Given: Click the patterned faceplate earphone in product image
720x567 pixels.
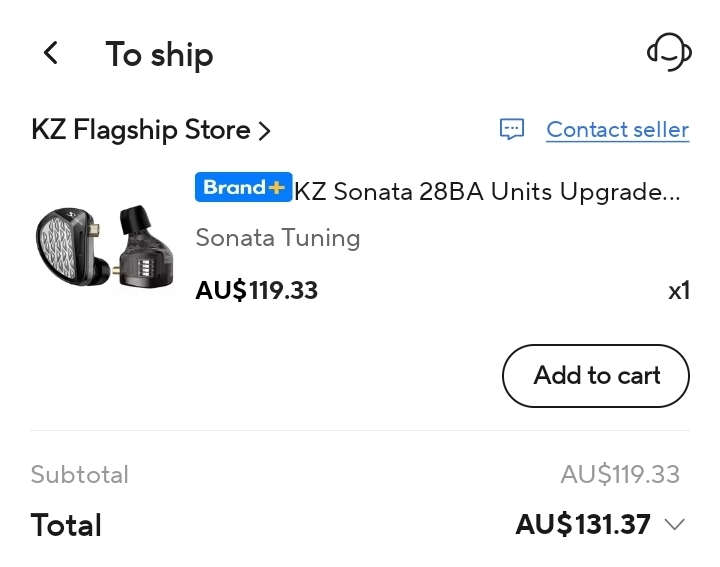Looking at the screenshot, I should tap(68, 251).
